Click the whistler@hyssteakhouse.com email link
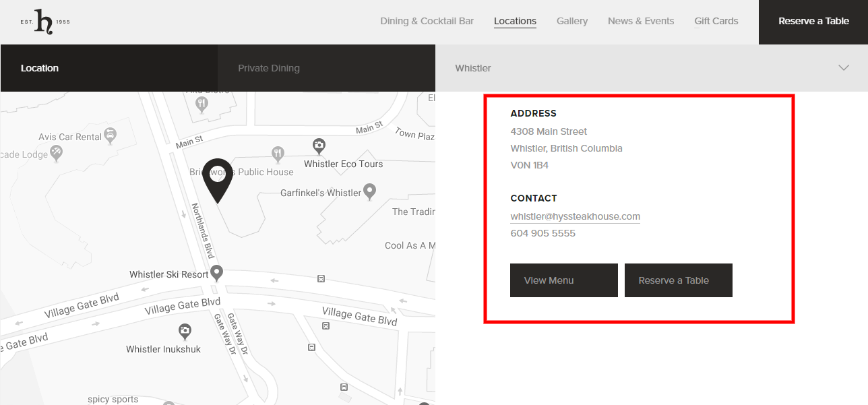The width and height of the screenshot is (868, 405). click(575, 216)
